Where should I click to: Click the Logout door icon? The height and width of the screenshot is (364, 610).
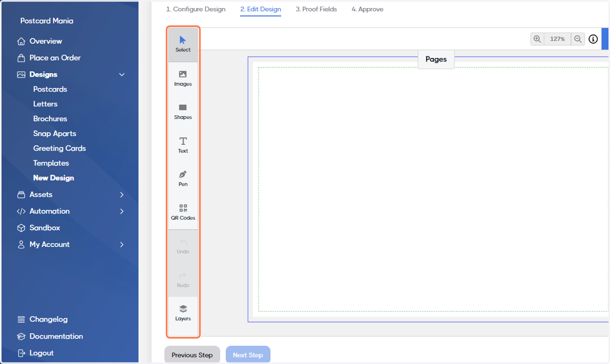(x=21, y=353)
